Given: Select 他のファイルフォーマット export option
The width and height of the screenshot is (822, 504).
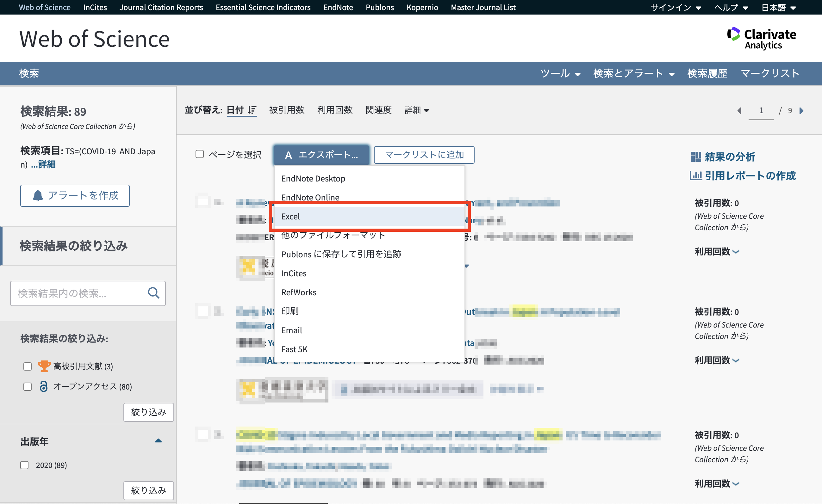Looking at the screenshot, I should (x=369, y=235).
